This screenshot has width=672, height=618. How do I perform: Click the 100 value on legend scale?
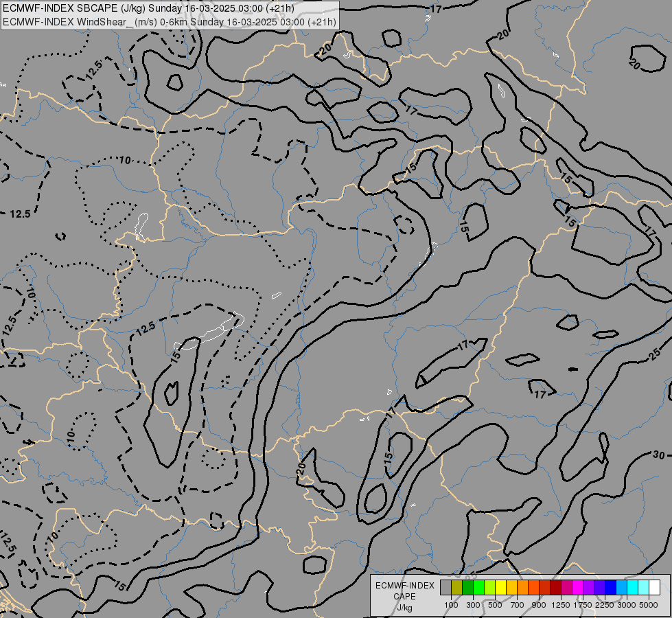coord(451,605)
